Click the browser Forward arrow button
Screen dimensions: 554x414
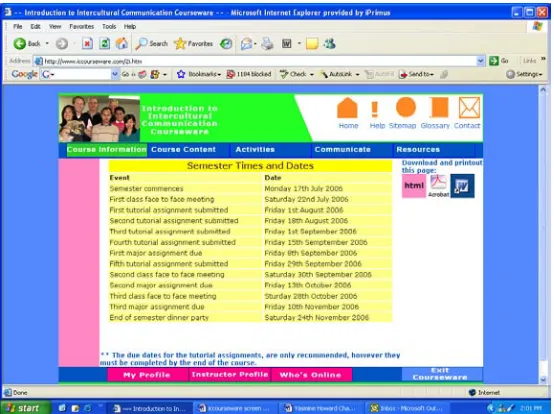pyautogui.click(x=62, y=44)
